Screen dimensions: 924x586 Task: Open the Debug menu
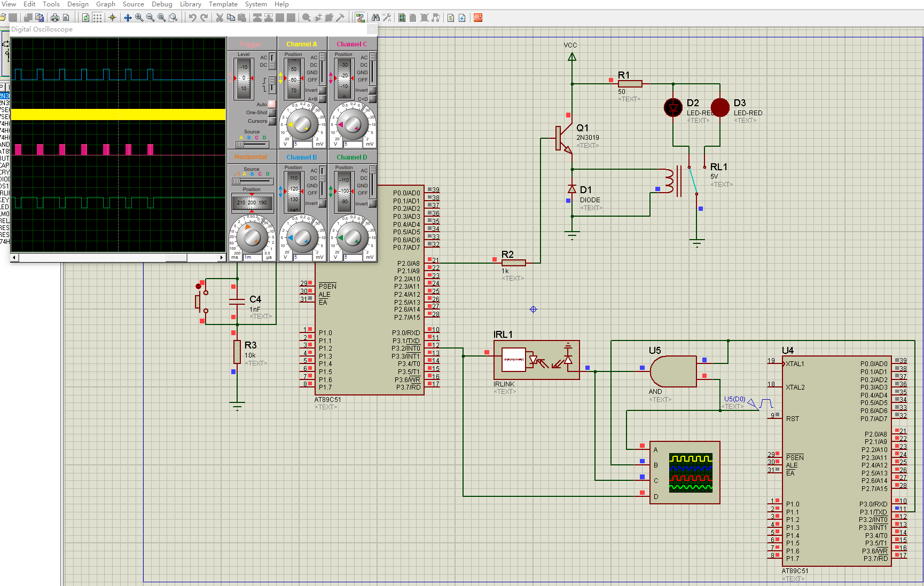pyautogui.click(x=162, y=4)
